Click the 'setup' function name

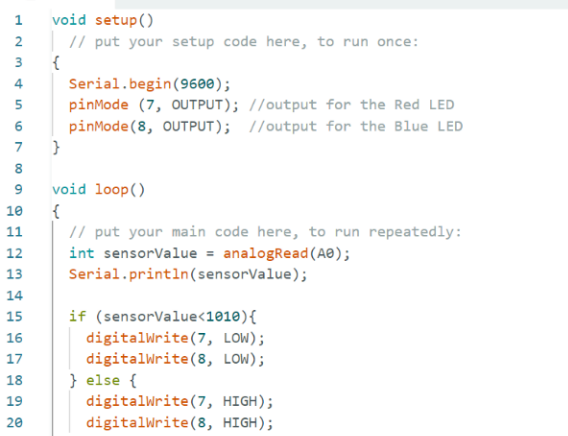116,20
